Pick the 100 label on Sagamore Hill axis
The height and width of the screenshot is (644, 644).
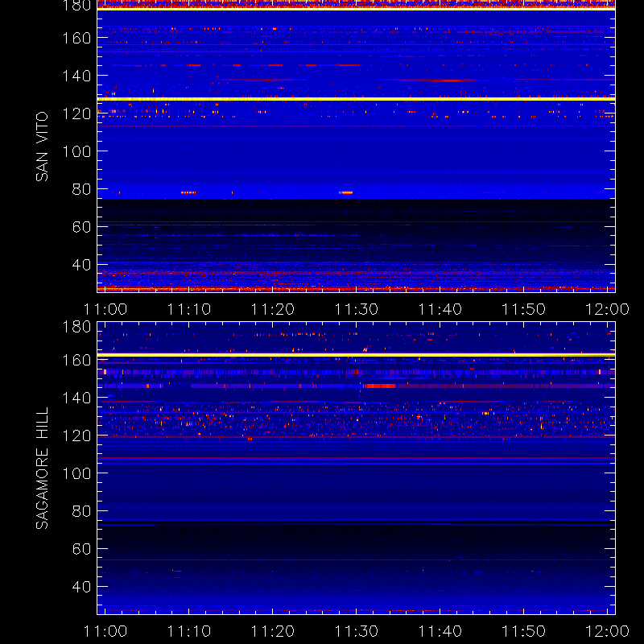[76, 473]
